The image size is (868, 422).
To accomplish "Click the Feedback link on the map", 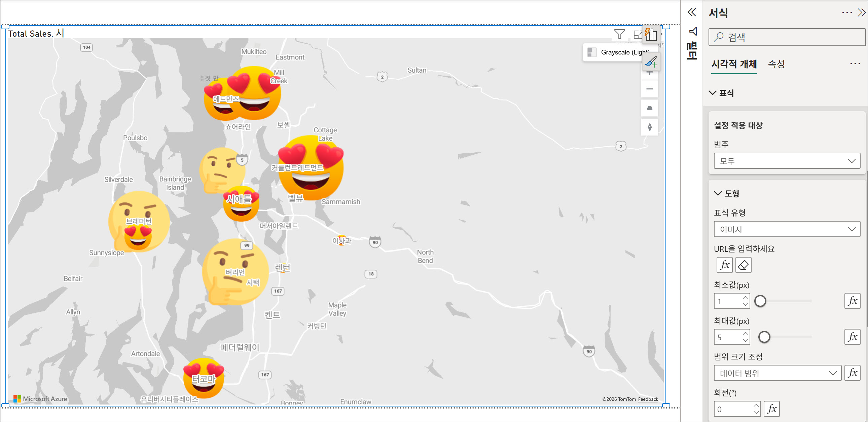I will tap(648, 399).
